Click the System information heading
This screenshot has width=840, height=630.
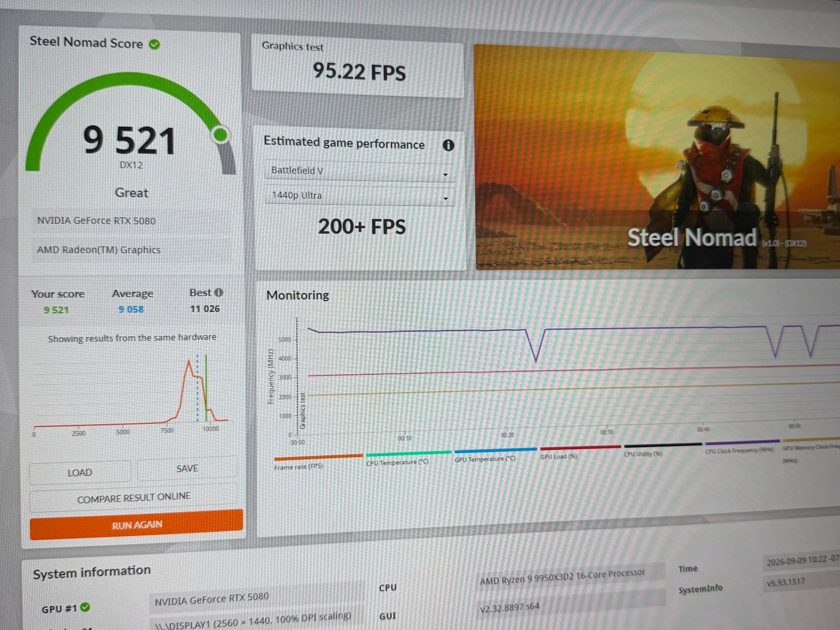tap(92, 572)
